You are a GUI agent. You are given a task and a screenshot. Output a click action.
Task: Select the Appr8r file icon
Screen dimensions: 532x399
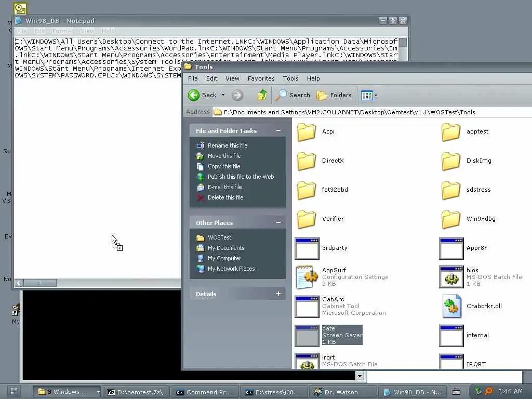(x=451, y=248)
